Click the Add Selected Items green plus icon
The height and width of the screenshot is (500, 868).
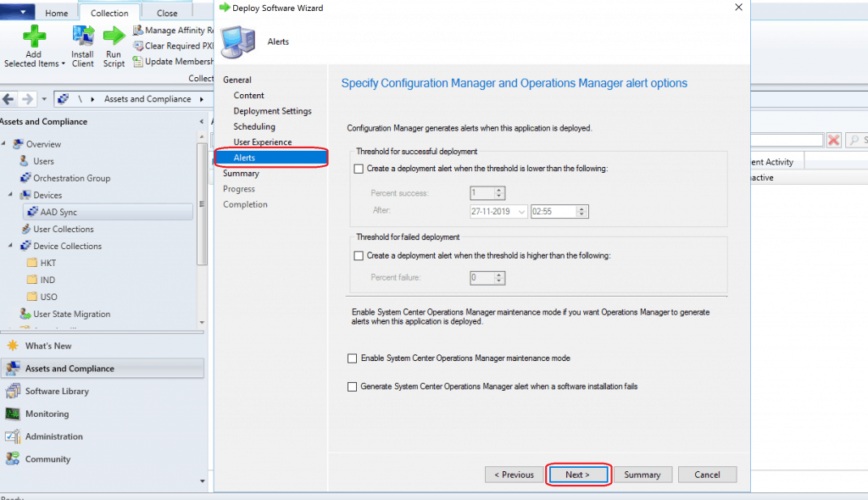tap(34, 37)
